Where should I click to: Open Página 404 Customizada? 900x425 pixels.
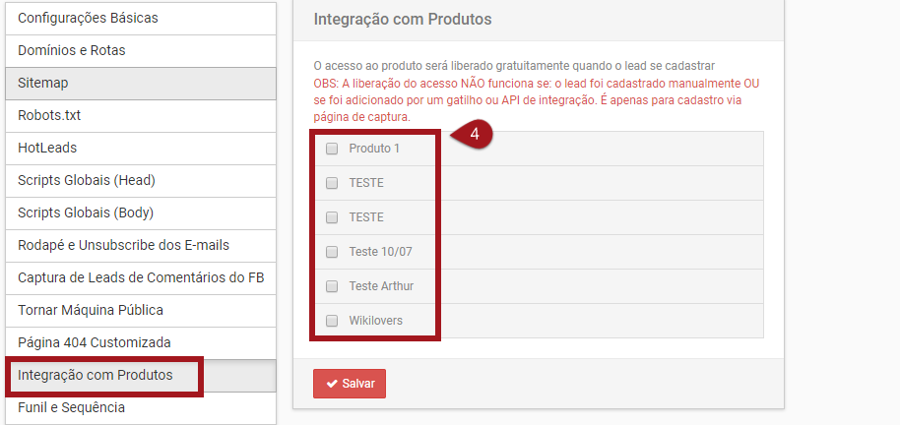94,342
